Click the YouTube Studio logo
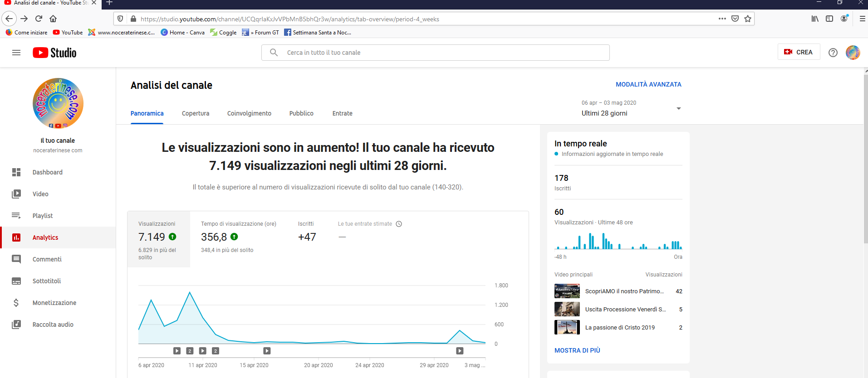This screenshot has width=868, height=378. [54, 53]
